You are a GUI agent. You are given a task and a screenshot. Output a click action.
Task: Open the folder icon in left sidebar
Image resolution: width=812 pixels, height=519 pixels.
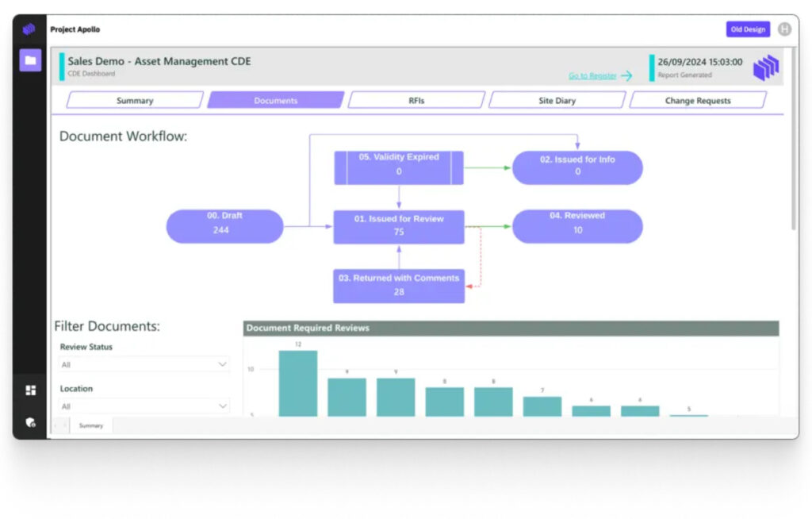pyautogui.click(x=30, y=60)
